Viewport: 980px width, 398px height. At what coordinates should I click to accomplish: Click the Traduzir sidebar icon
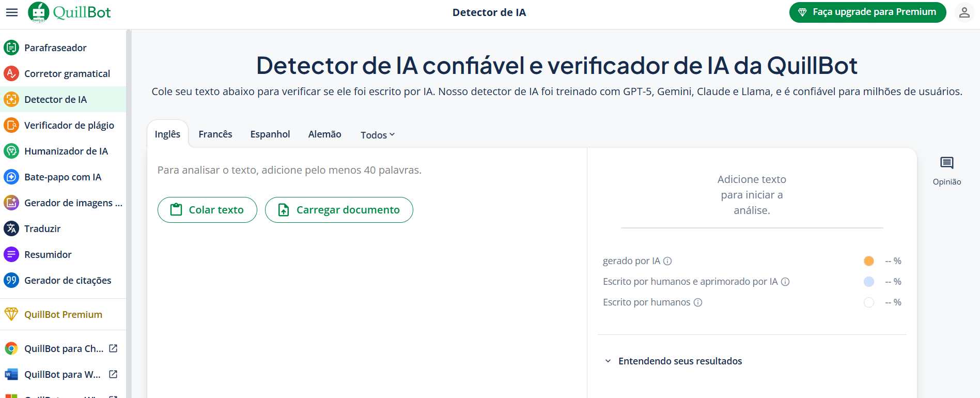point(11,228)
